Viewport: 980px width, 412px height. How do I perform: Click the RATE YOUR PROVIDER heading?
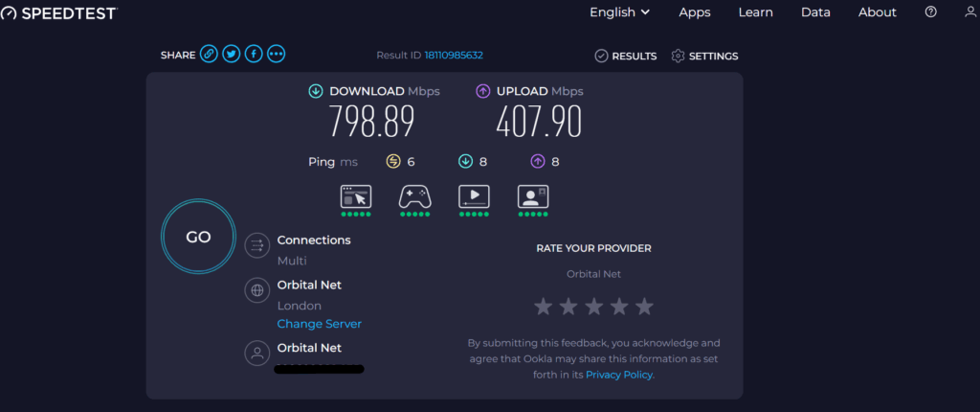[593, 248]
